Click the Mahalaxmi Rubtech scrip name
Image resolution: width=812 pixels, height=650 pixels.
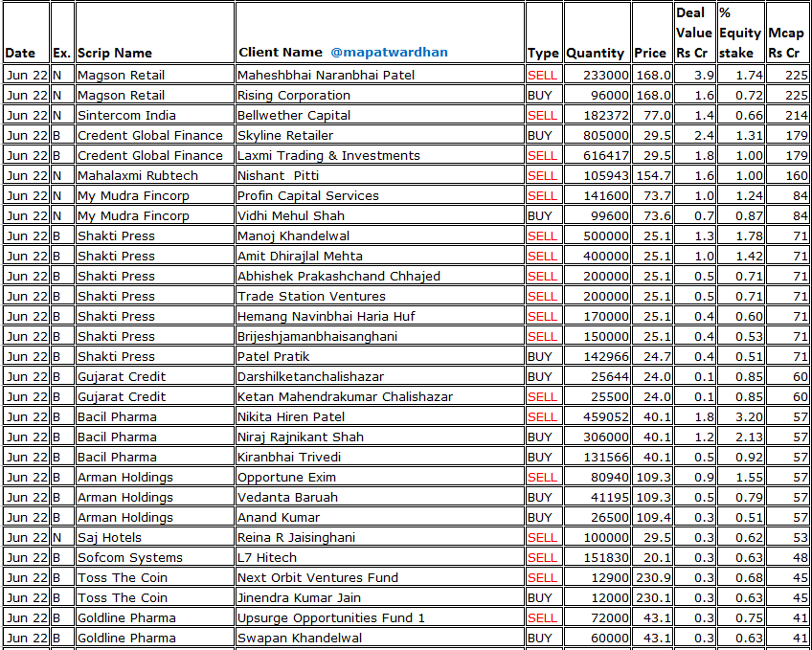click(155, 176)
